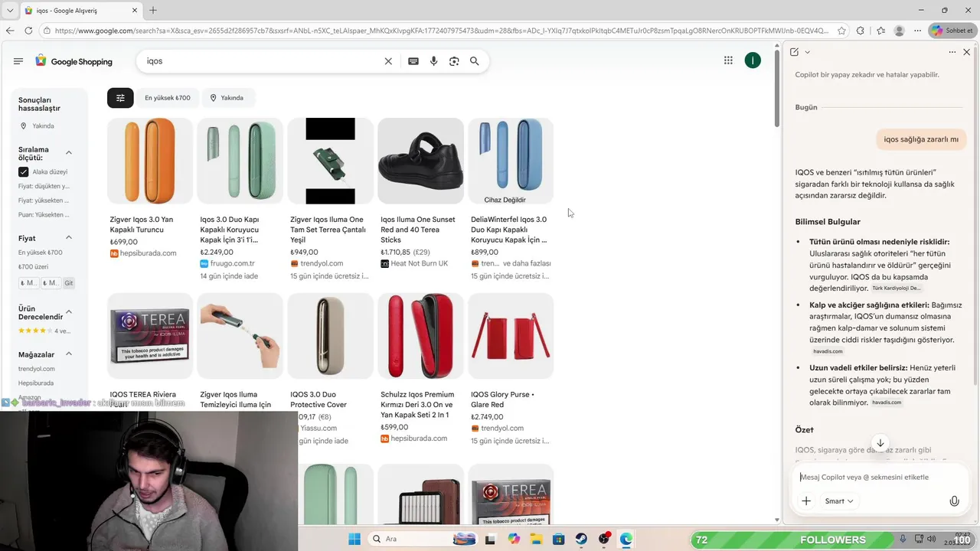980x551 pixels.
Task: Start a new Copilot chat
Action: click(794, 52)
